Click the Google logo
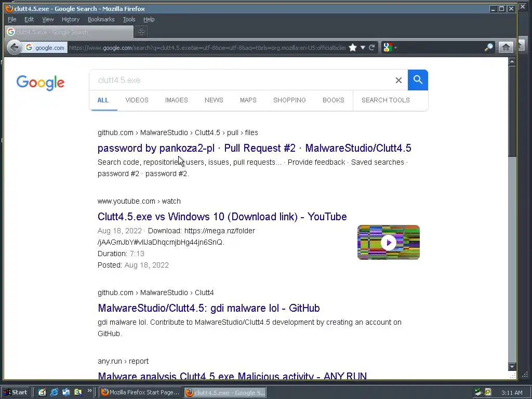This screenshot has height=399, width=532. tap(41, 83)
